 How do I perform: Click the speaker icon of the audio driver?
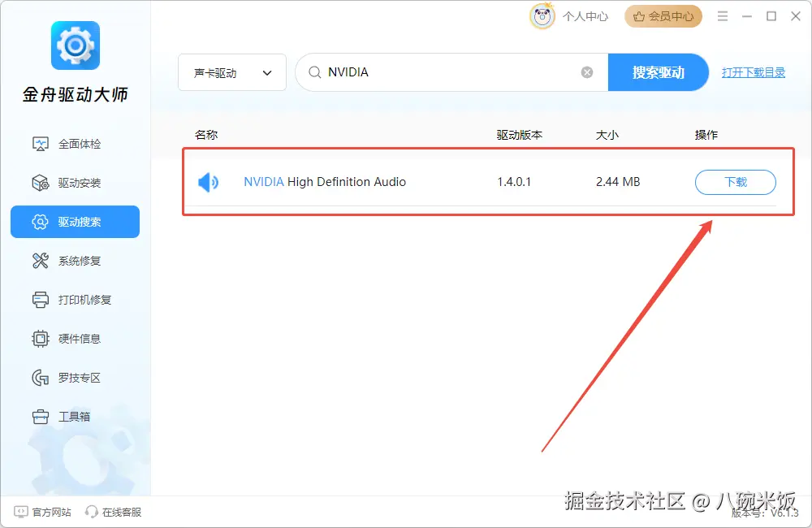coord(208,182)
